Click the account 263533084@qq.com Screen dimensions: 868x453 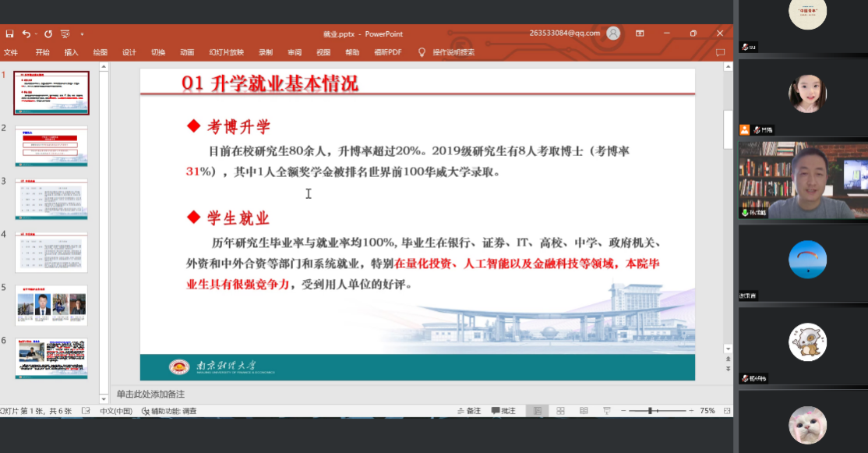pyautogui.click(x=564, y=34)
